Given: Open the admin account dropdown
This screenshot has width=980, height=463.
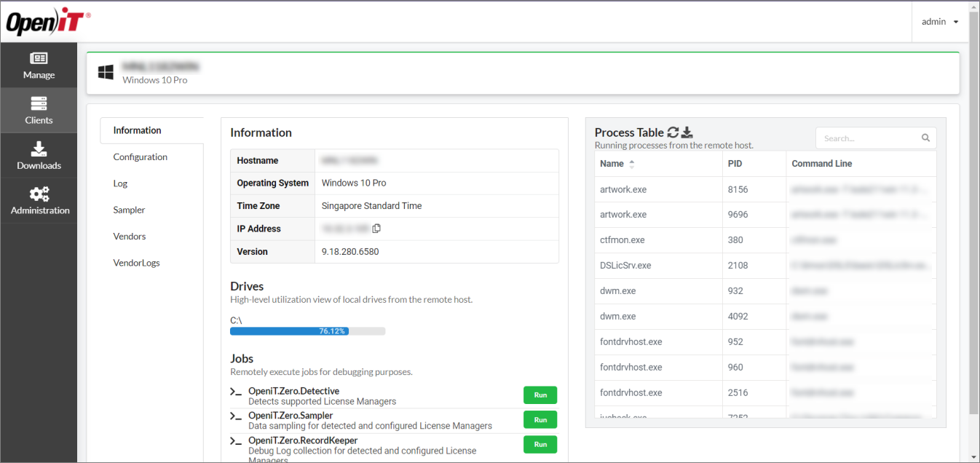Looking at the screenshot, I should (x=939, y=21).
